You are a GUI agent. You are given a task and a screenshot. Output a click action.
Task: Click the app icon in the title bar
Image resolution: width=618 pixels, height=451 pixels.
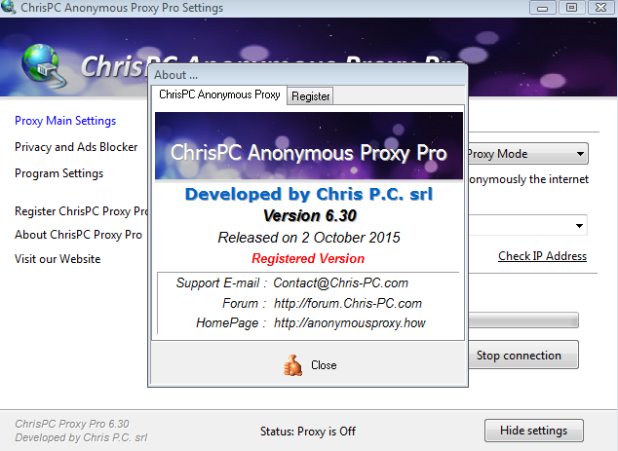tap(8, 7)
